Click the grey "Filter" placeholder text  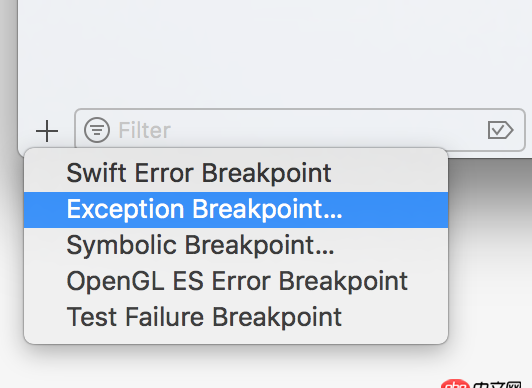tap(144, 130)
